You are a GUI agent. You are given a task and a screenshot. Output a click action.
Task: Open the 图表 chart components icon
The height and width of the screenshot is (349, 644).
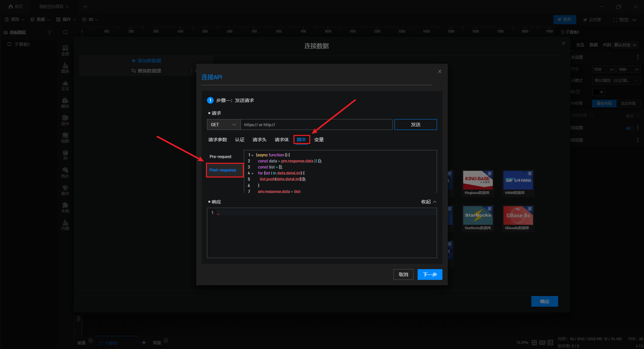point(65,68)
